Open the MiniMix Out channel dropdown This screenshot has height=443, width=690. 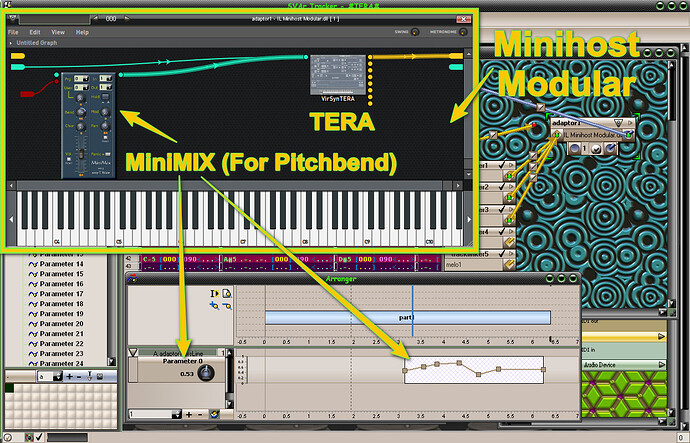coord(106,88)
